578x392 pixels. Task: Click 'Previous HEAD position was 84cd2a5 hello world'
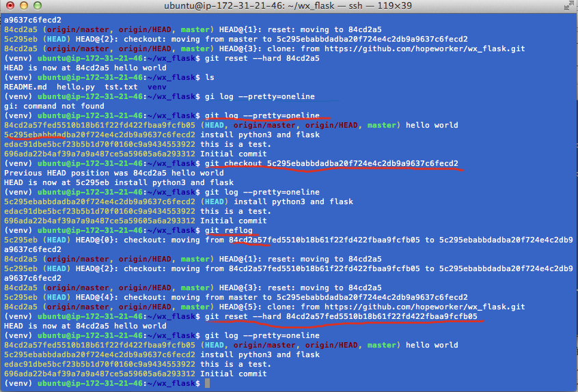pos(114,173)
